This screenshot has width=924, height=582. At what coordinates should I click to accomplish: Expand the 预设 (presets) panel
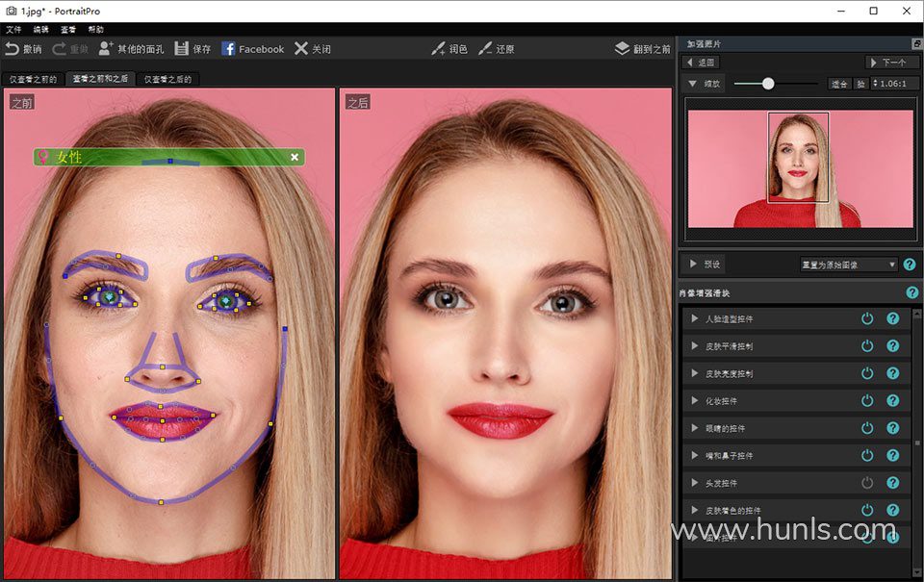tap(693, 265)
